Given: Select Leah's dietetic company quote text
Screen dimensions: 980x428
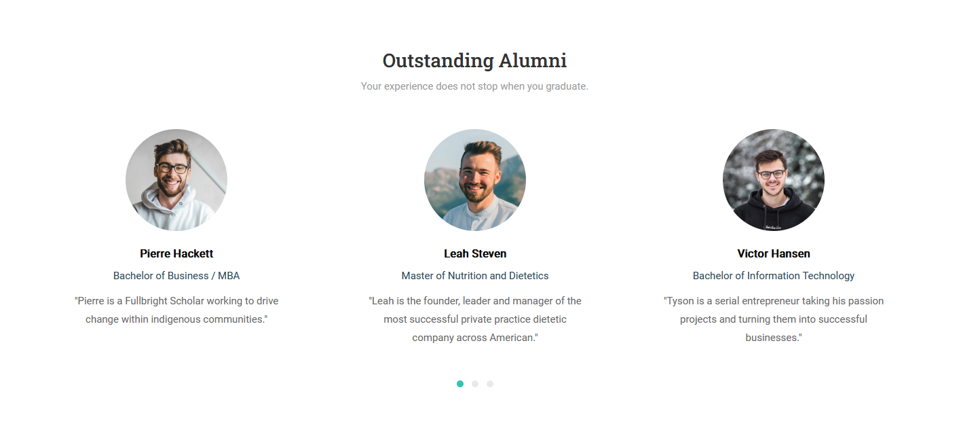Looking at the screenshot, I should (474, 319).
